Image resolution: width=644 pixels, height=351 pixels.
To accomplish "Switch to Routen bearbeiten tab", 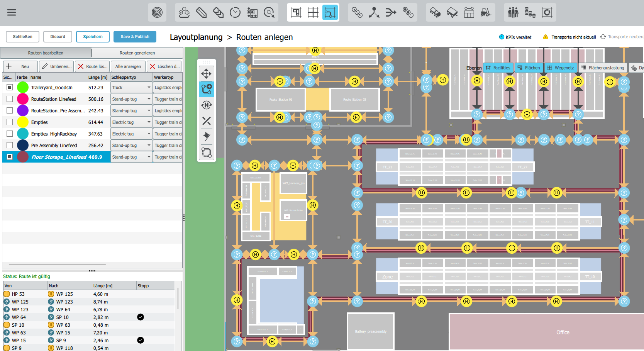I will click(46, 53).
